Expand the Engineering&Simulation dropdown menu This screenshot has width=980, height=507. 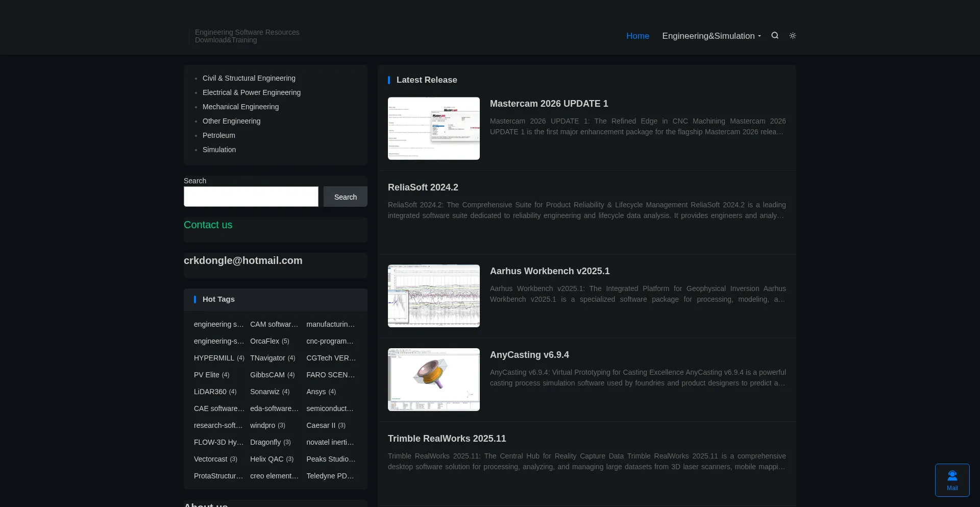[712, 36]
